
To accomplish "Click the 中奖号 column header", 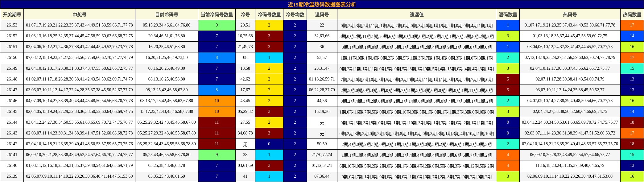I will [x=79, y=14].
